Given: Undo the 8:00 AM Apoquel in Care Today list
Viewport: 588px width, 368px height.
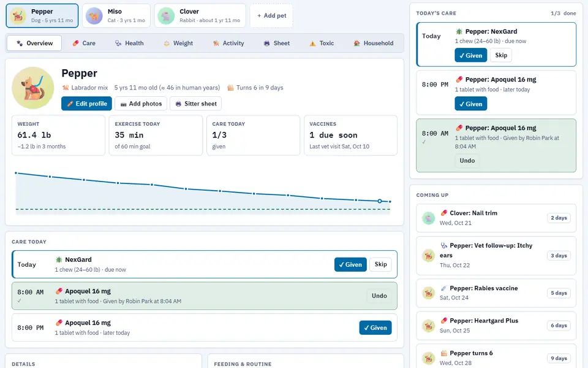Looking at the screenshot, I should [x=379, y=296].
